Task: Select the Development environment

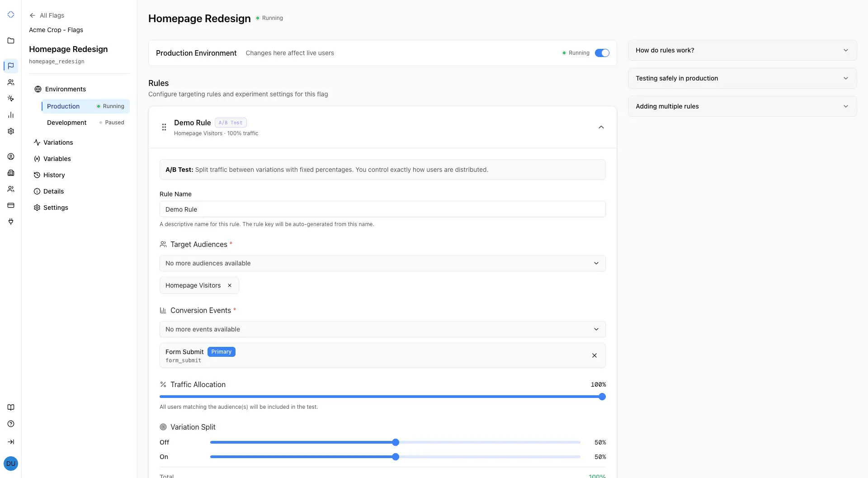Action: (85, 123)
